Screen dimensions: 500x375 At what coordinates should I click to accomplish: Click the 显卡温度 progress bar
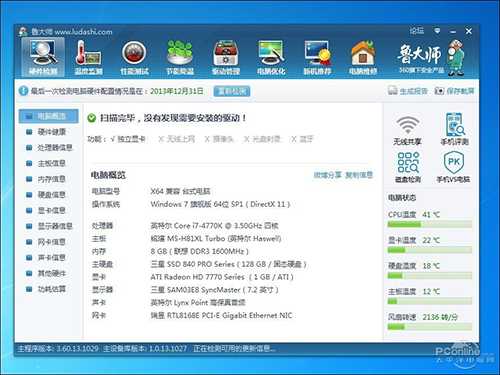(430, 250)
